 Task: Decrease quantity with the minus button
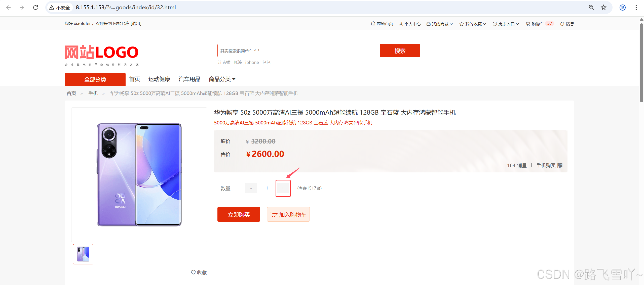click(x=251, y=188)
